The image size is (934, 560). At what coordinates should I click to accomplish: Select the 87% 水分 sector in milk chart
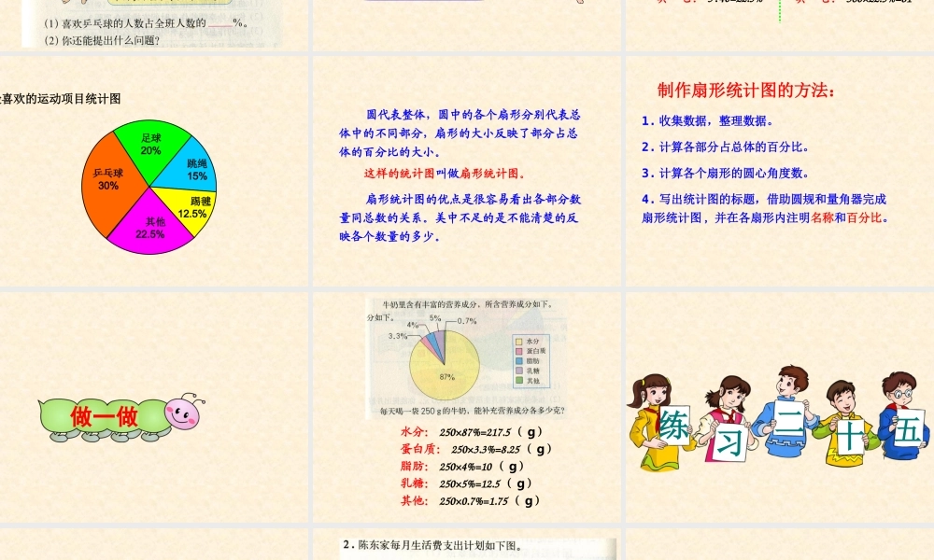pos(446,378)
